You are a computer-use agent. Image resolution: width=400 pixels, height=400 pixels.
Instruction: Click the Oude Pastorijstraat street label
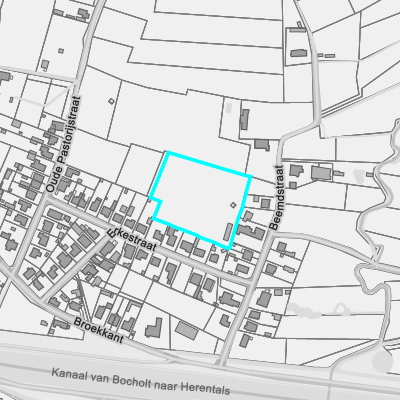[x=64, y=144]
